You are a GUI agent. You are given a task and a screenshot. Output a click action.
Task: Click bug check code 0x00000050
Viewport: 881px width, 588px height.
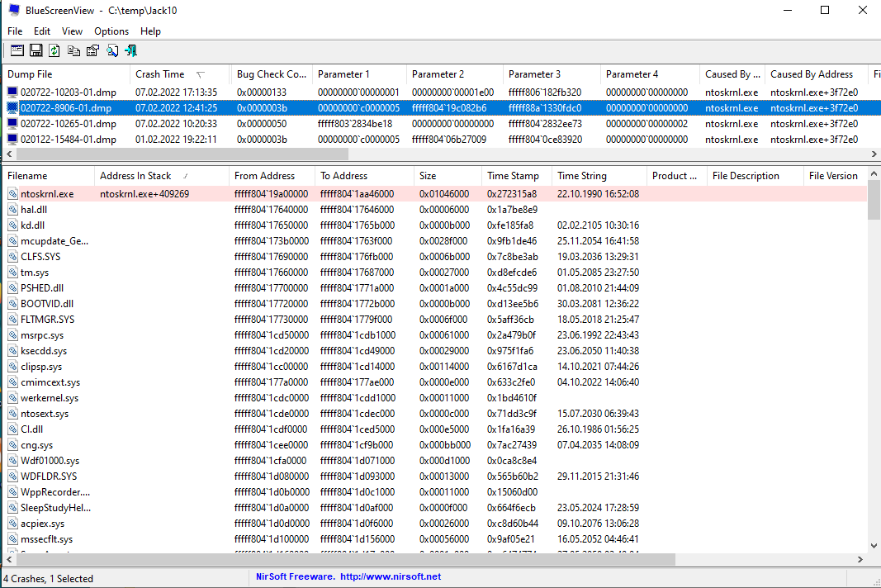click(x=261, y=124)
